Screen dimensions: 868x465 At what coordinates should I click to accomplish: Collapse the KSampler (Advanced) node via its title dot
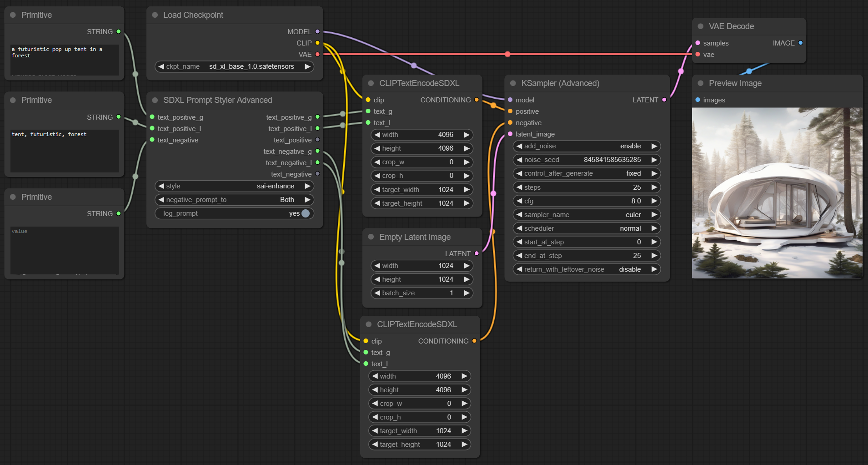513,83
